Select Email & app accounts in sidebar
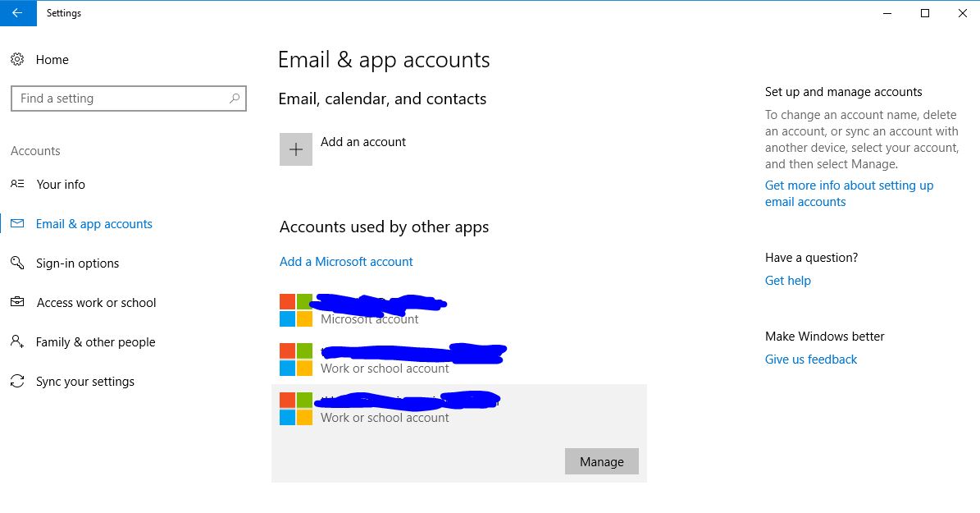Viewport: 980px width, 513px height. point(93,224)
